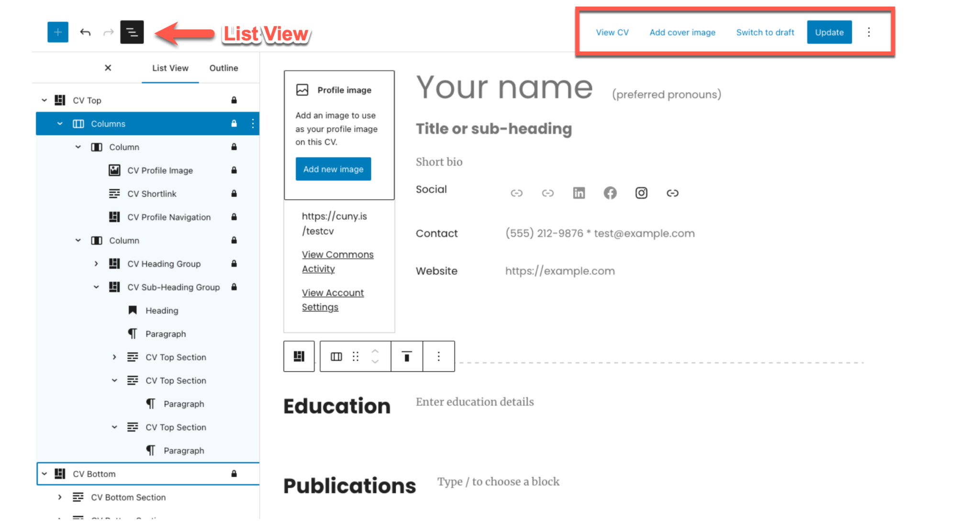Expand the CV Heading Group
This screenshot has width=980, height=524.
point(96,264)
